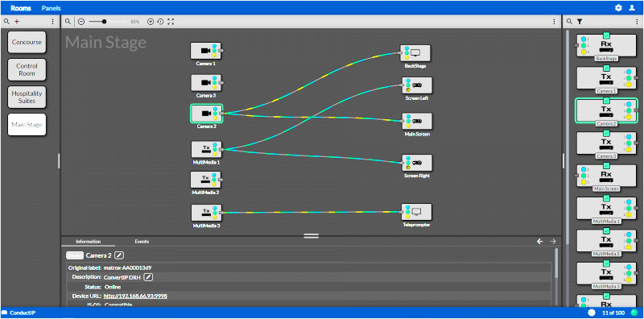Toggle the checkbox above Camera 3 card

click(x=607, y=133)
